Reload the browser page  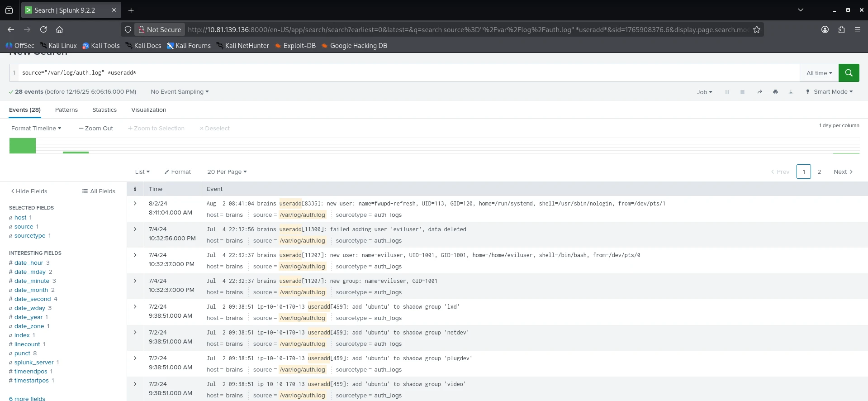click(43, 29)
